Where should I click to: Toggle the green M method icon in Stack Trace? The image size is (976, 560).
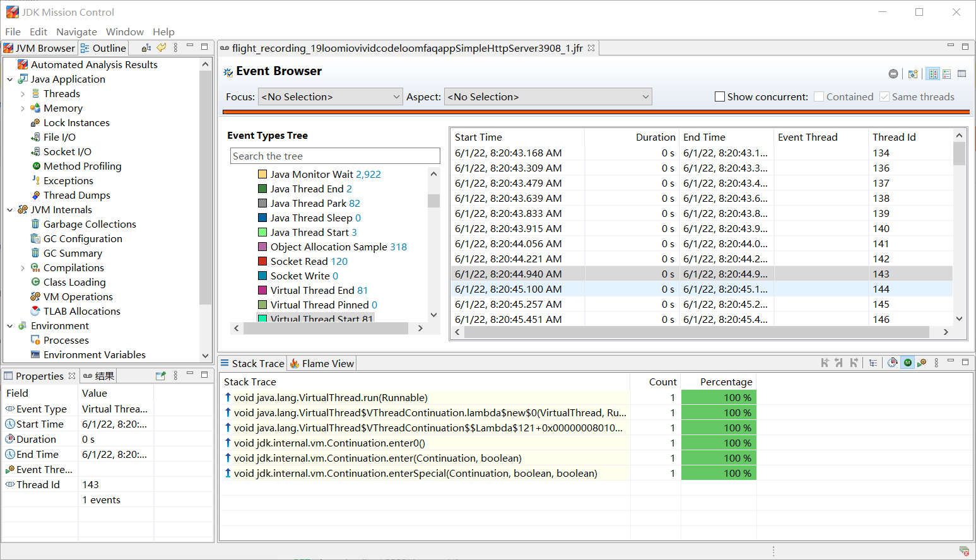(907, 363)
